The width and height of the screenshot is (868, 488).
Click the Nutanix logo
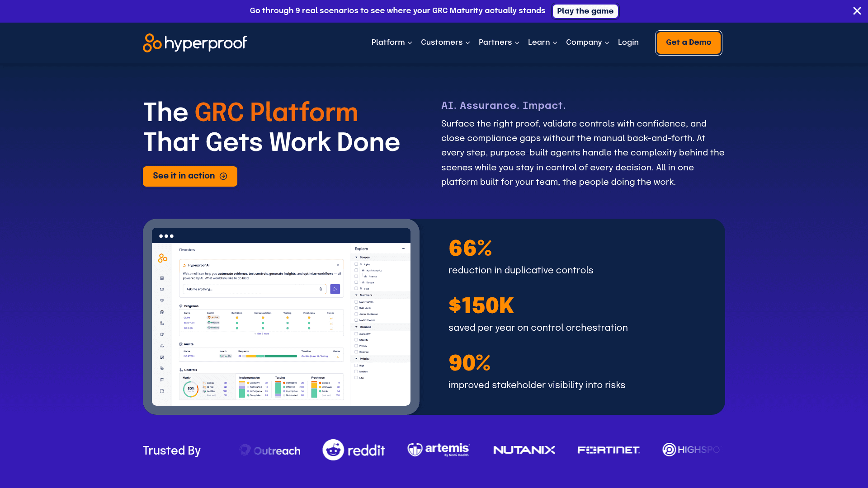click(524, 450)
